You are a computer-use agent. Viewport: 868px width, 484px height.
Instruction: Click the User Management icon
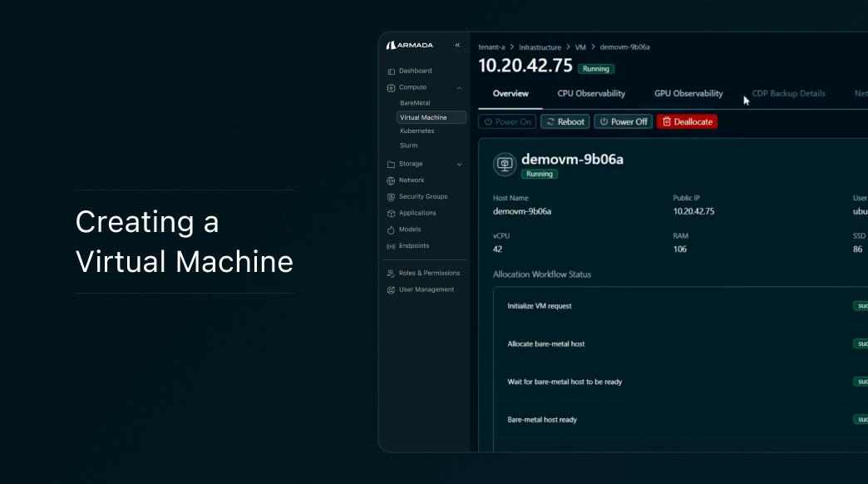click(392, 289)
